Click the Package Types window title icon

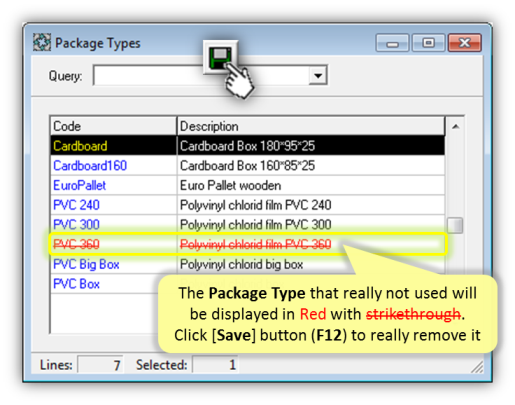(x=42, y=43)
